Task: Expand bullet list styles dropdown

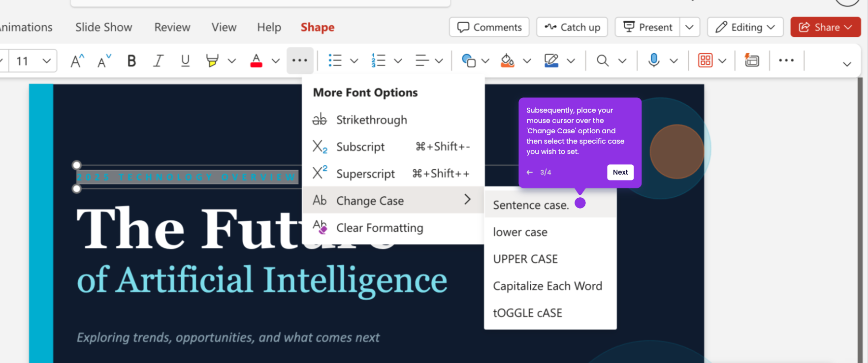Action: [x=354, y=61]
